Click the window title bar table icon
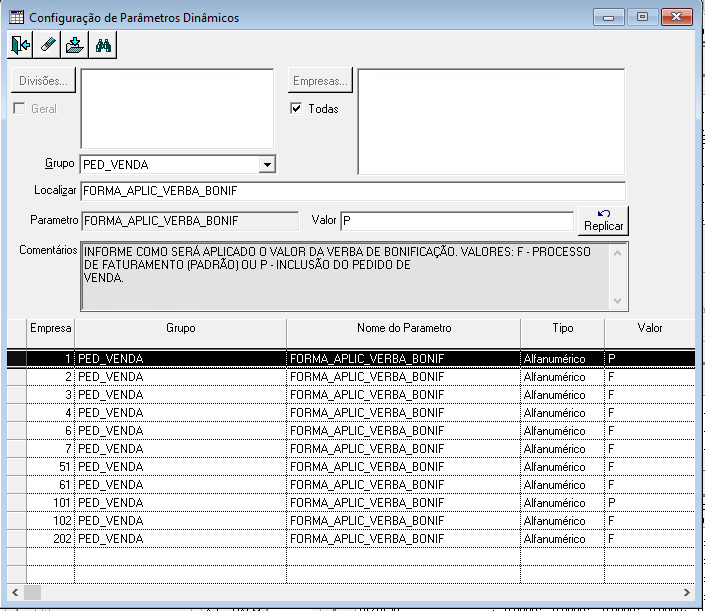This screenshot has width=705, height=611. click(x=17, y=18)
